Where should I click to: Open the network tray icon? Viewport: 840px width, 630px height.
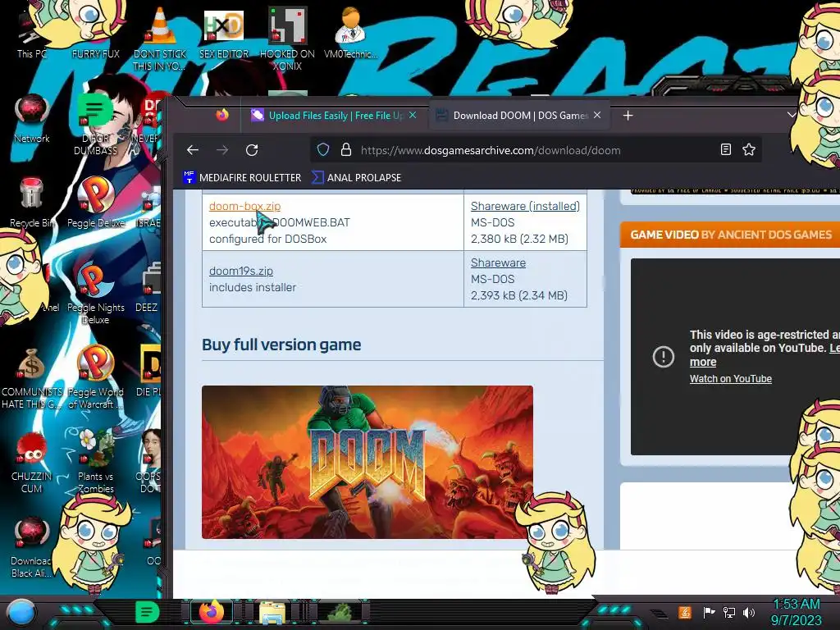(729, 612)
